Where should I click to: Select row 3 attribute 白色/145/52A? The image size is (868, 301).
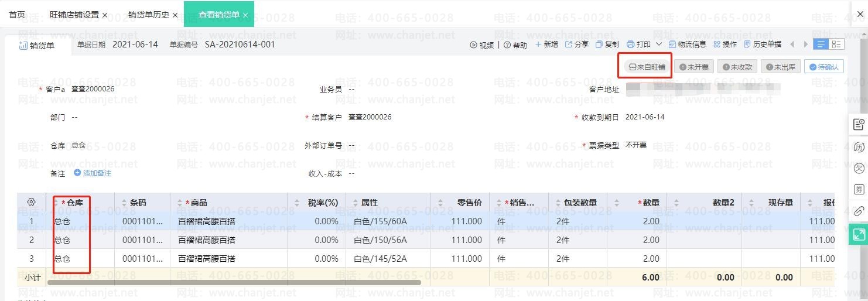[x=380, y=259]
